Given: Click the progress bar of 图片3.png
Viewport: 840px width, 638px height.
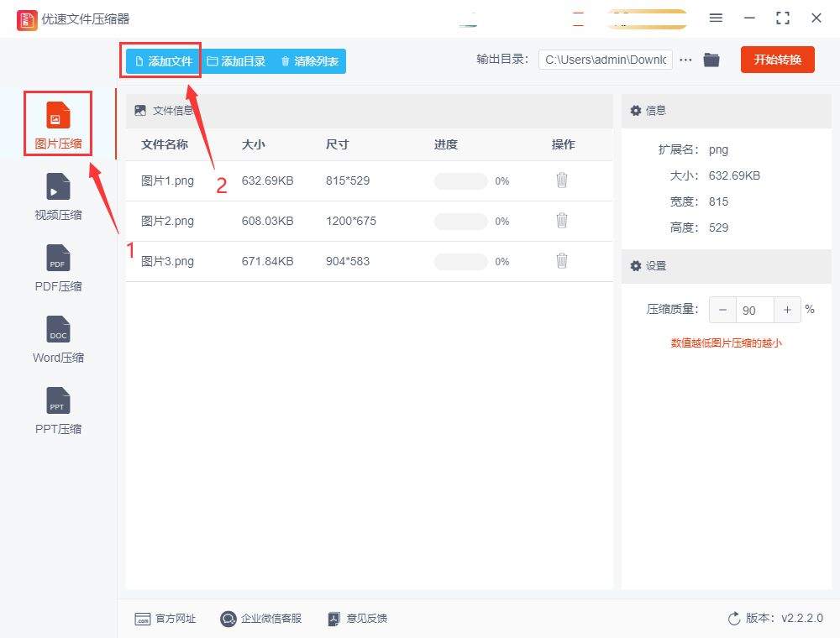Looking at the screenshot, I should tap(460, 262).
